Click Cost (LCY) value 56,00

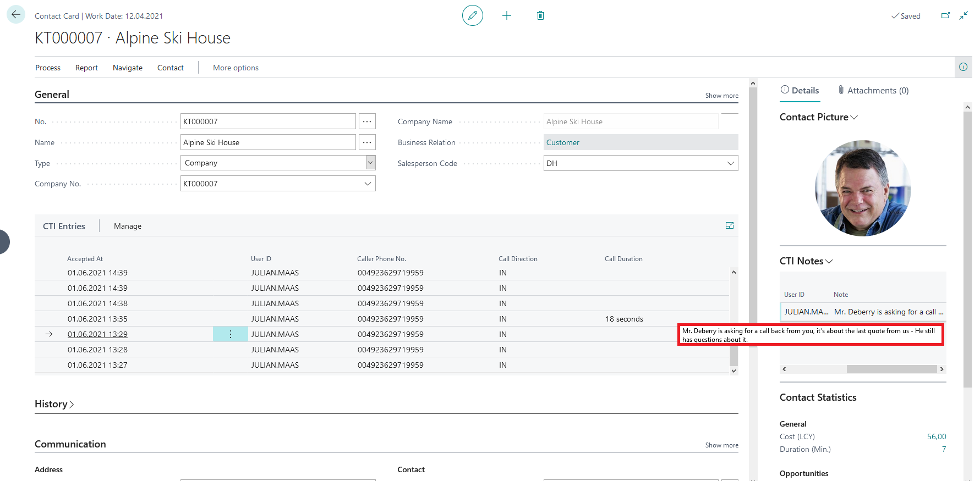[x=937, y=436]
